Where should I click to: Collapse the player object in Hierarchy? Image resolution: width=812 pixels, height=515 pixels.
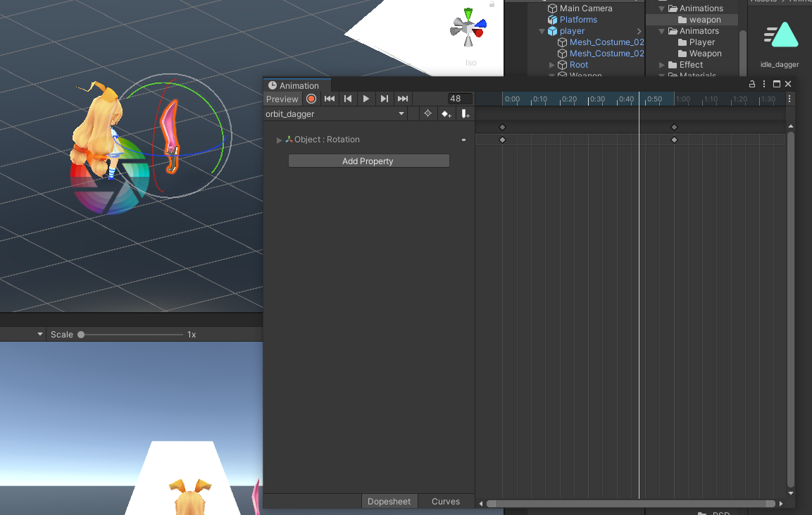[x=542, y=31]
